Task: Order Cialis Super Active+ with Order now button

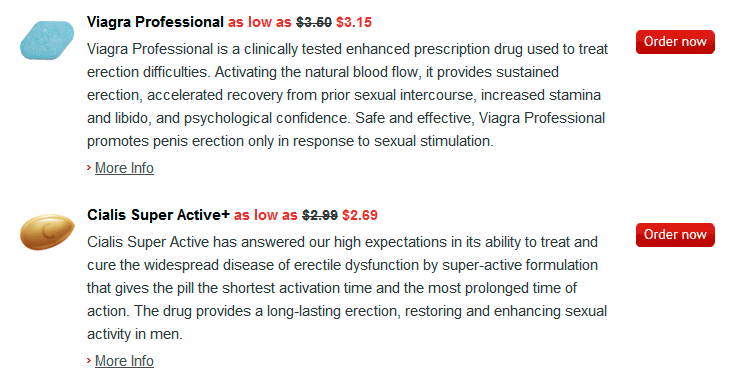Action: (675, 235)
